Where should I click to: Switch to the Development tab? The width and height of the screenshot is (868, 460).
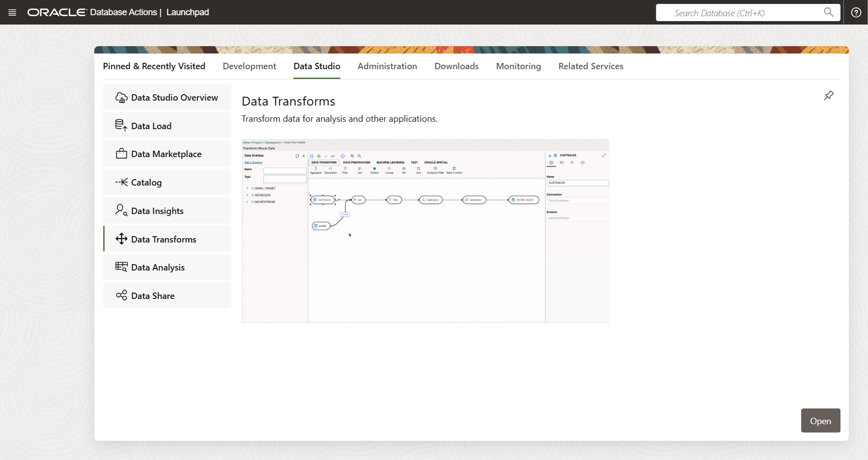click(250, 66)
